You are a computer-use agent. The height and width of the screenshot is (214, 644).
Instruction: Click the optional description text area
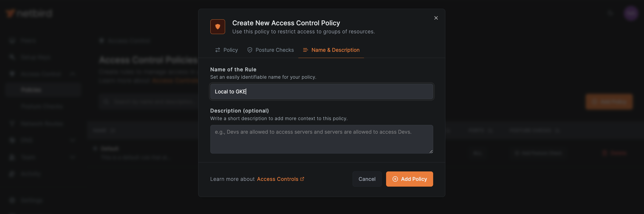(322, 139)
